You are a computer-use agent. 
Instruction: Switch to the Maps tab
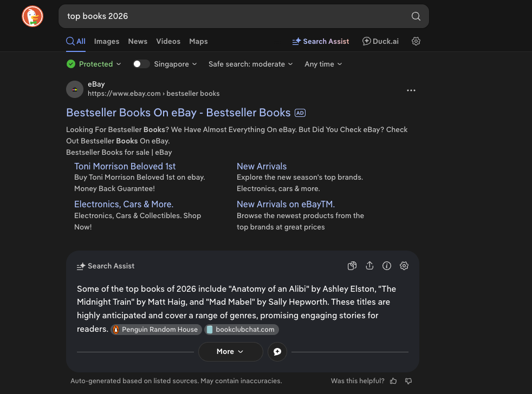198,41
